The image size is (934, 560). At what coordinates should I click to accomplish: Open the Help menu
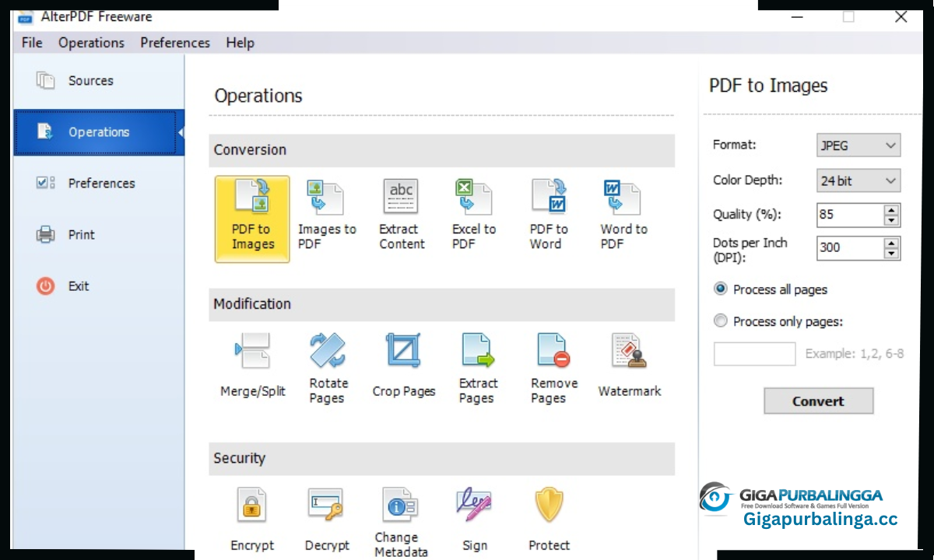[240, 43]
